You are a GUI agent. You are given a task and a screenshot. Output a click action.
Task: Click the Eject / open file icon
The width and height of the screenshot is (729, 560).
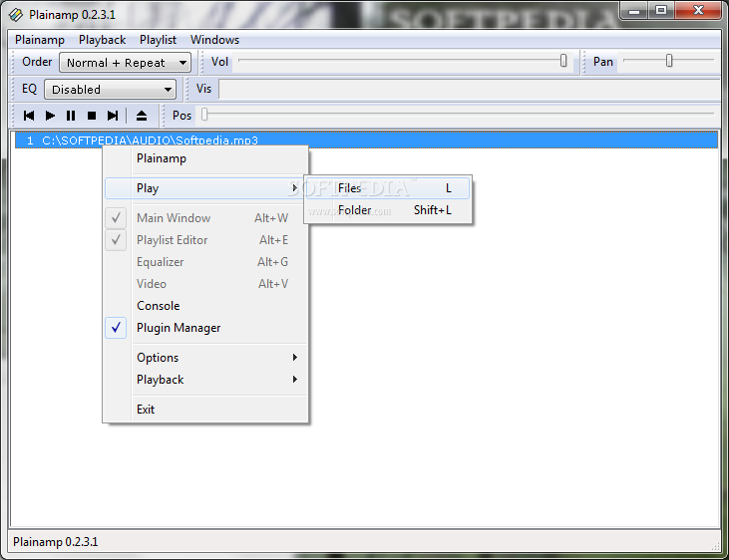pos(142,116)
